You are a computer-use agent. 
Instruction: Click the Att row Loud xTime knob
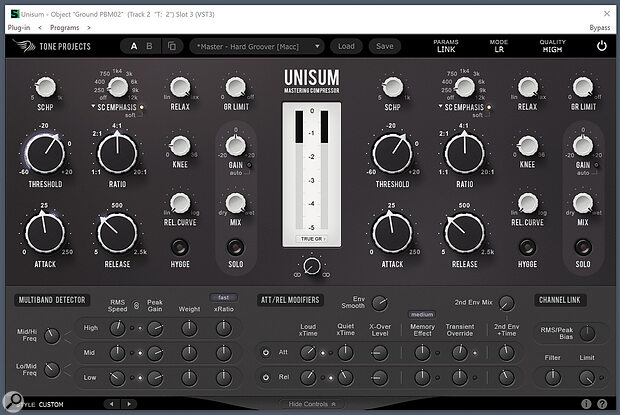(308, 353)
